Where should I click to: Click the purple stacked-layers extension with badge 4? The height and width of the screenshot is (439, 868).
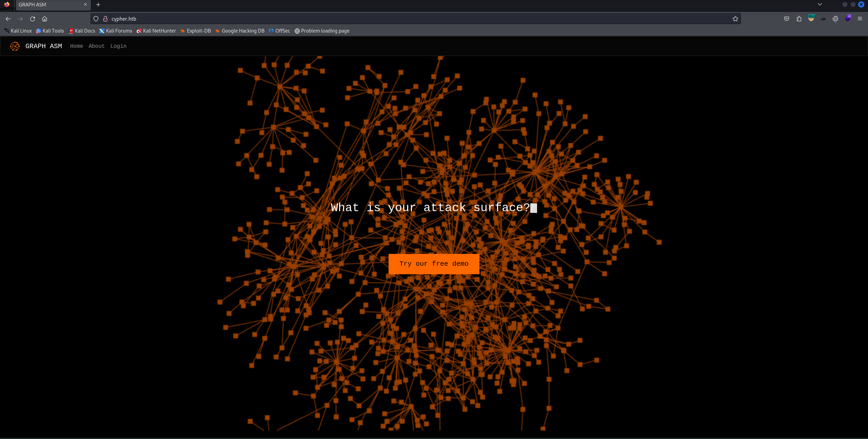click(848, 19)
